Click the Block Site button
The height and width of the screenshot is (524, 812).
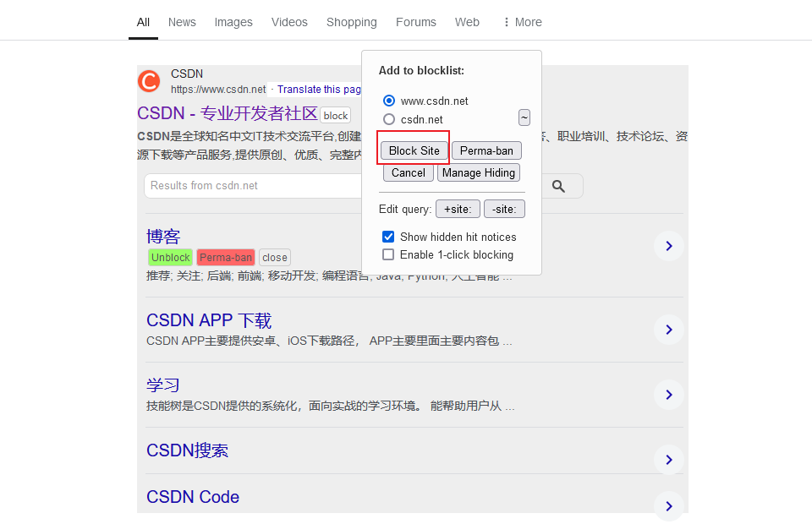tap(414, 150)
